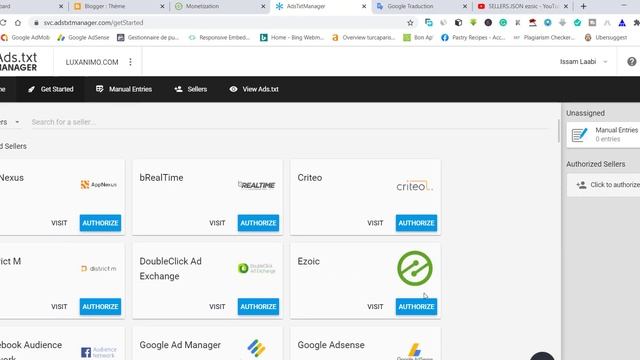Switch to the SELLERS.JSON ezoic YouTube tab
The width and height of the screenshot is (640, 360).
pyautogui.click(x=522, y=6)
